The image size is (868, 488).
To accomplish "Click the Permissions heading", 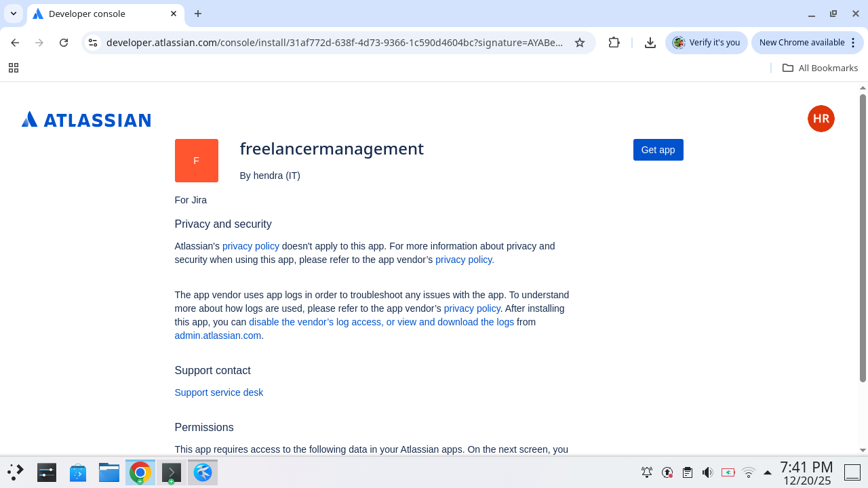I will (204, 428).
